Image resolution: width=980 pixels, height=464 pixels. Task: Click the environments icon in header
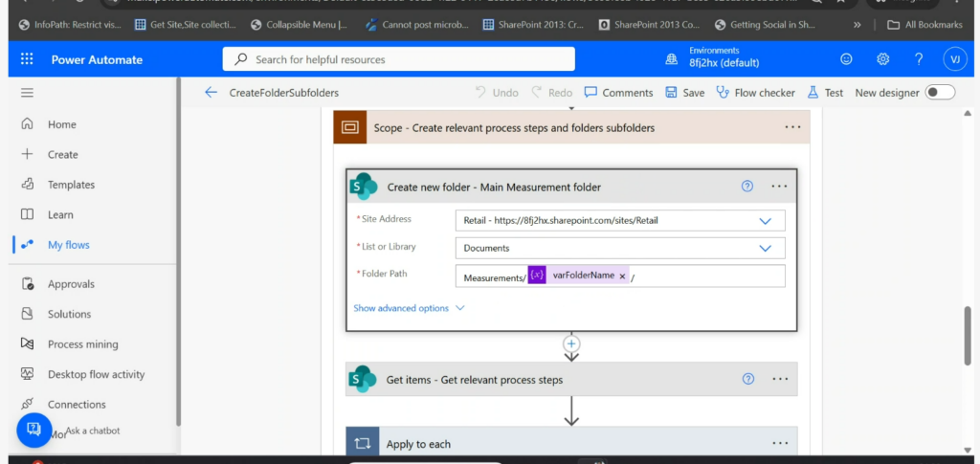tap(672, 59)
